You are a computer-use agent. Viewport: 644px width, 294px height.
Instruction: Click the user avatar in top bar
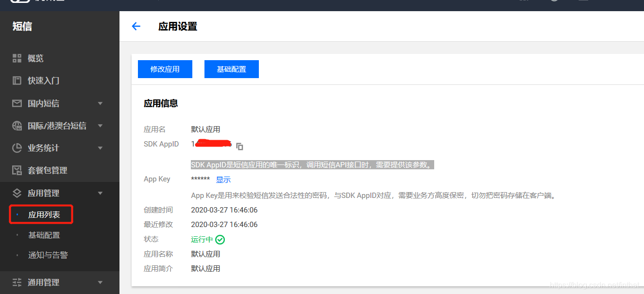tap(554, 2)
